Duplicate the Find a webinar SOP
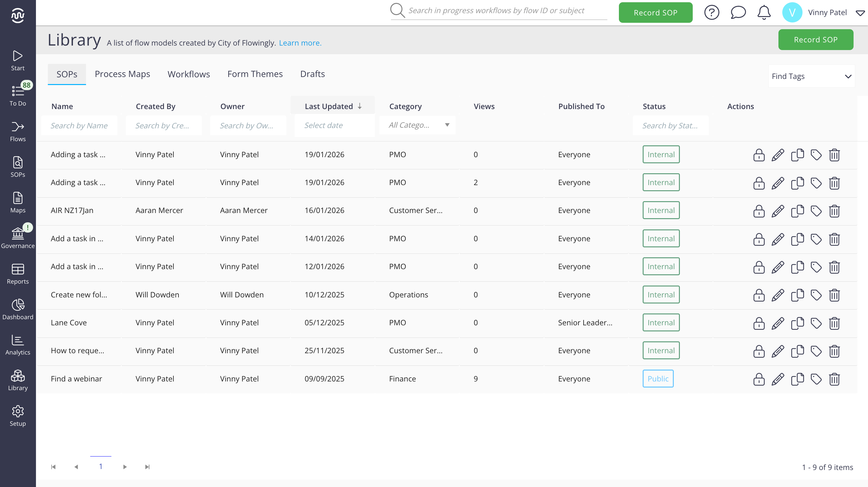The width and height of the screenshot is (868, 487). [797, 379]
